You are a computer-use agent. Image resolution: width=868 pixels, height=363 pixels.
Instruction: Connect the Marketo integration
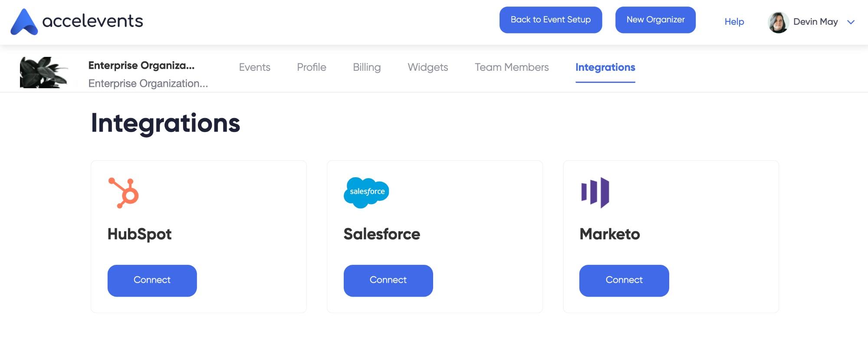click(x=624, y=280)
